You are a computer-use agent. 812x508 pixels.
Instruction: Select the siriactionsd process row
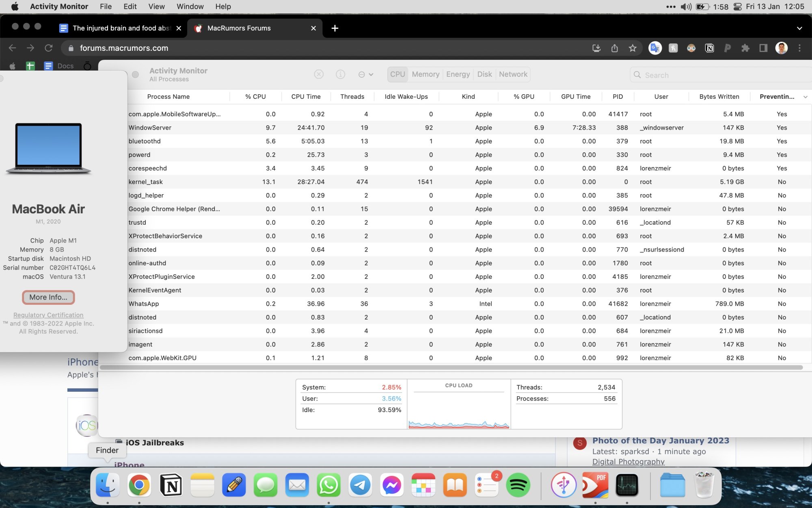coord(469,331)
